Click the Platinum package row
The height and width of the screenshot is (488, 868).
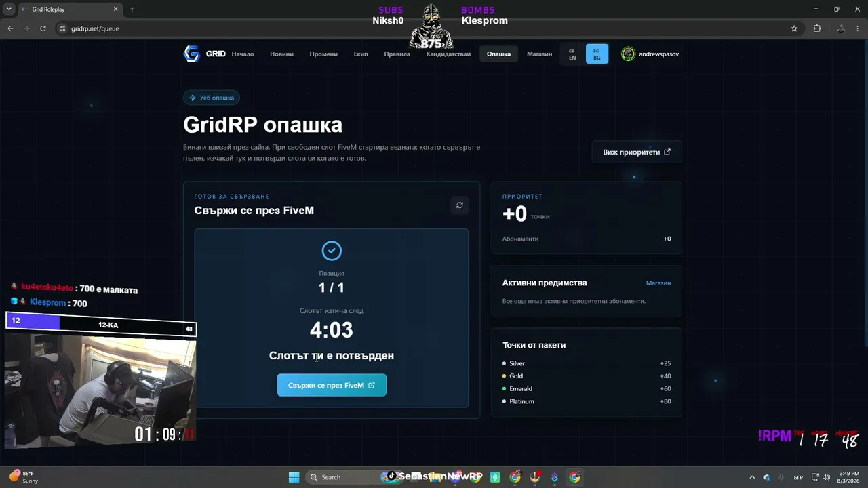(x=587, y=401)
